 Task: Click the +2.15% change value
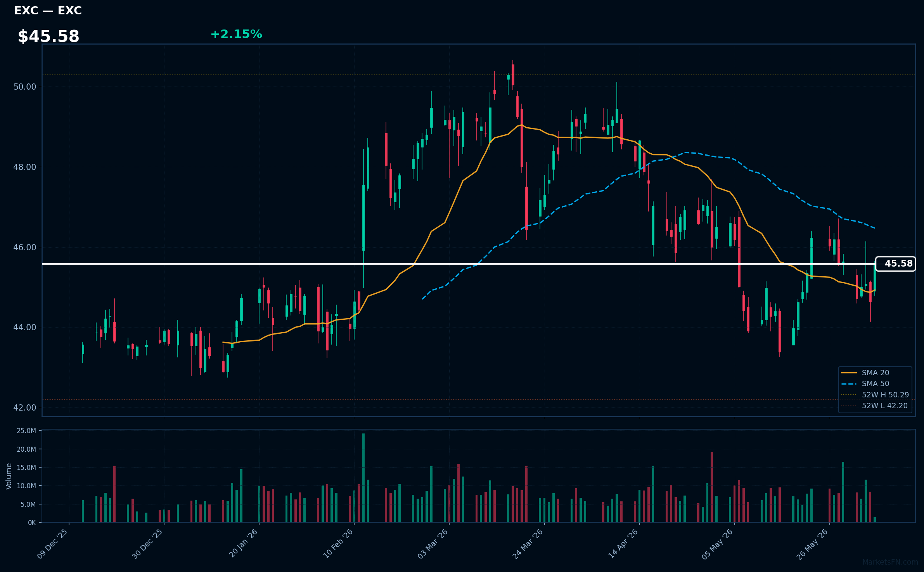pos(236,34)
